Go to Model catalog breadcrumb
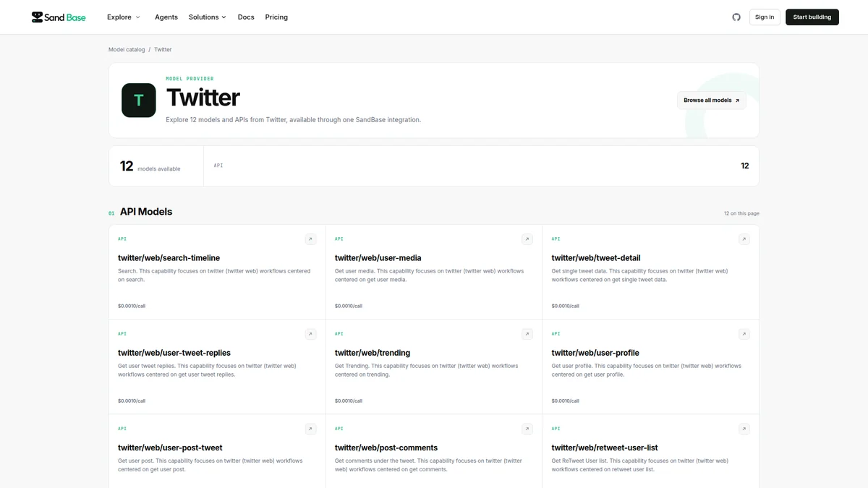Screen dimensions: 868x488 127,49
